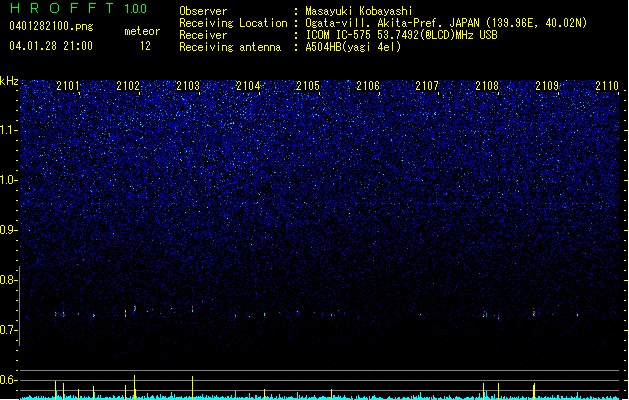Click the kHz axis unit label

9,81
